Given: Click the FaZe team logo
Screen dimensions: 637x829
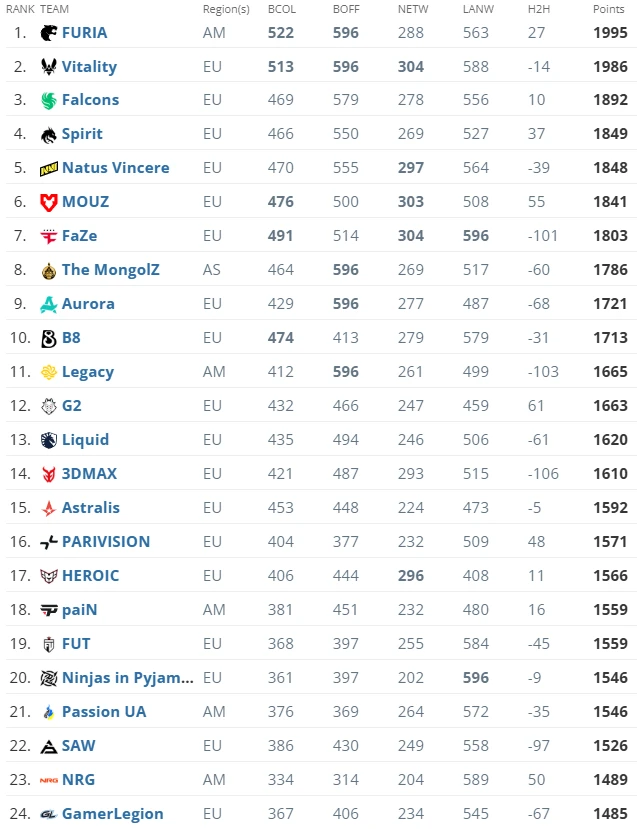Looking at the screenshot, I should pyautogui.click(x=49, y=236).
